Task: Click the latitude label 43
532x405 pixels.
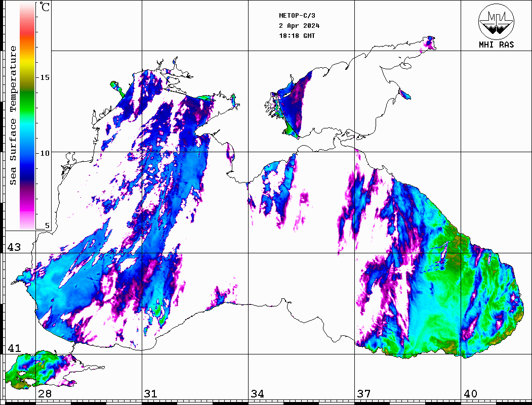Action: point(14,247)
